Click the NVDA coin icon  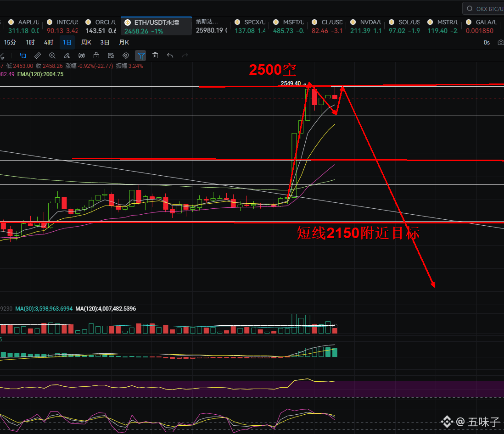pos(353,22)
